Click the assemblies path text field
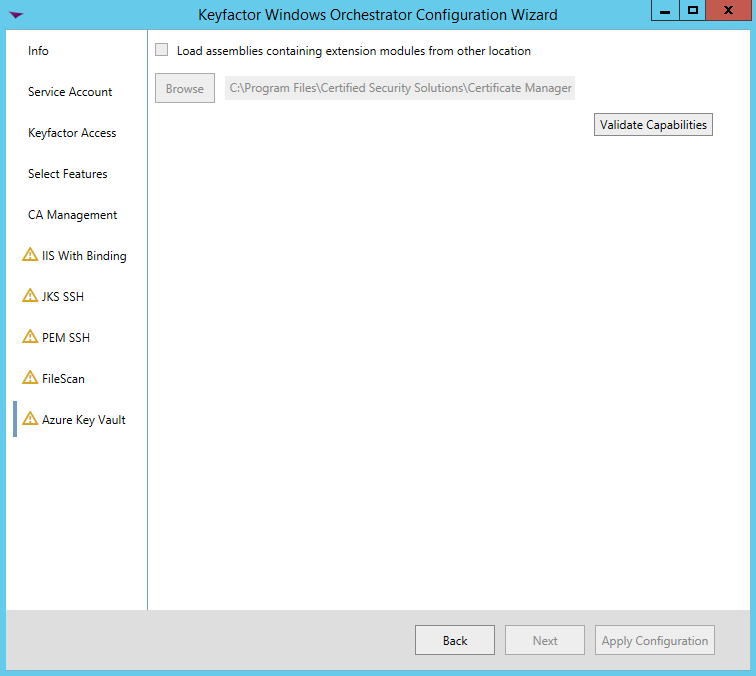This screenshot has height=676, width=756. click(x=400, y=88)
